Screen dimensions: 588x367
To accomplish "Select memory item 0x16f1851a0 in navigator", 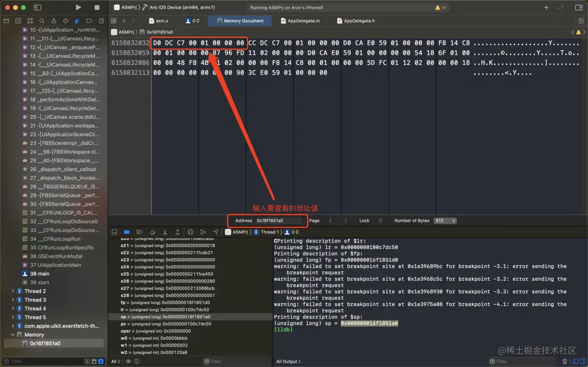I will 53,343.
